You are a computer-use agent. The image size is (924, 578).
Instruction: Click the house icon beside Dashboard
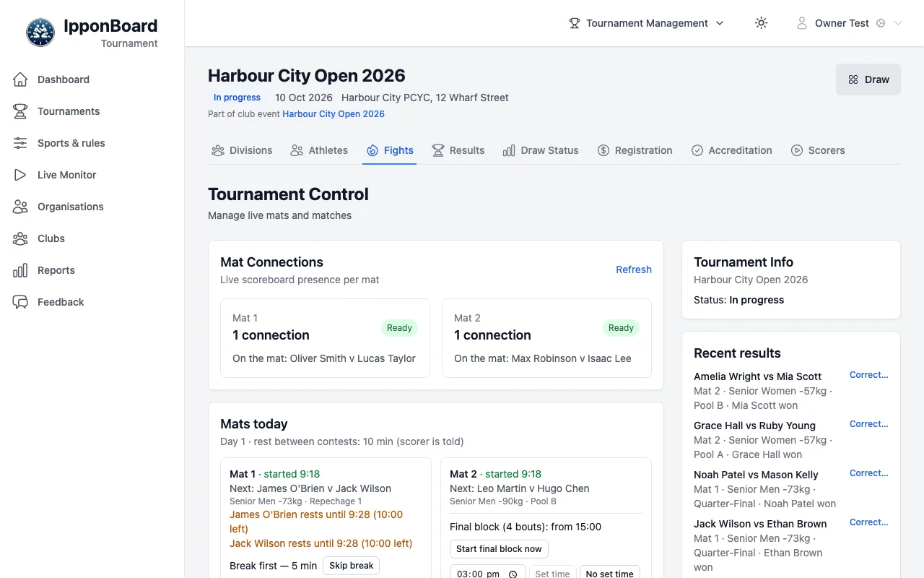20,79
